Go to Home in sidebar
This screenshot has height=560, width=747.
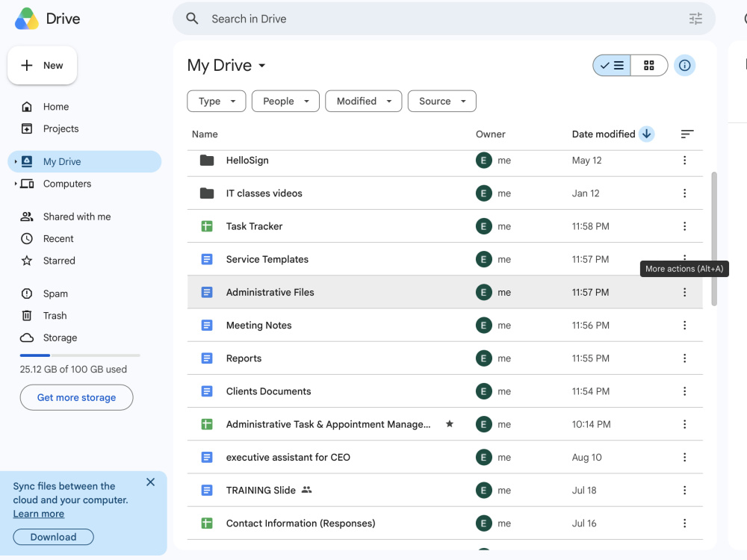click(x=56, y=107)
